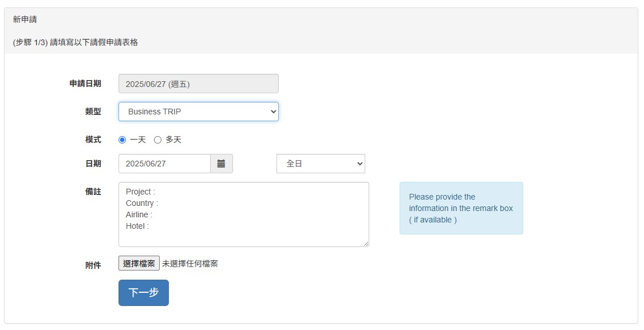Image resolution: width=644 pixels, height=330 pixels.
Task: Click the 備註 field label
Action: coord(93,192)
